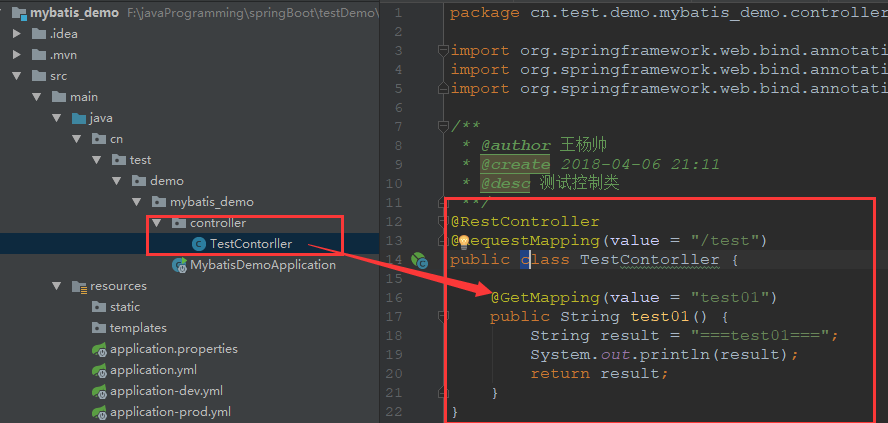Click line number 18 in the gutter

(396, 335)
